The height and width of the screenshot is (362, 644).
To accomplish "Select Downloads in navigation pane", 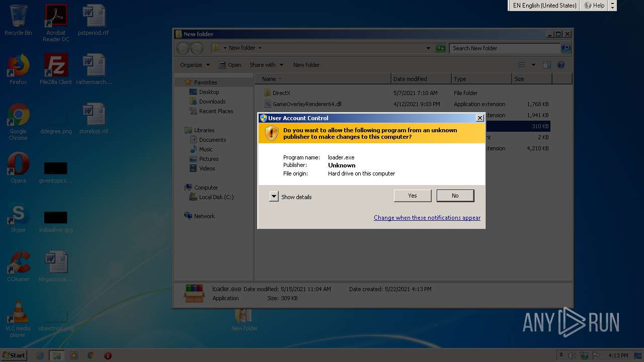I will pos(212,102).
